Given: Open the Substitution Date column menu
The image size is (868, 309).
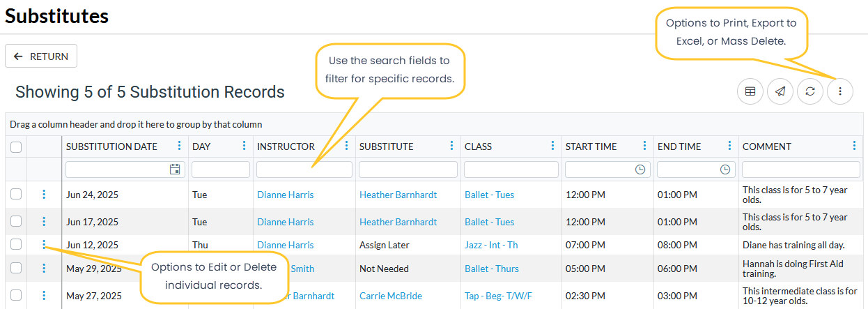Looking at the screenshot, I should coord(179,146).
